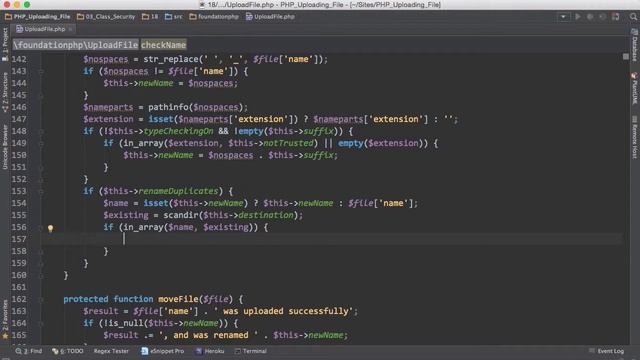Click the yellow lightbulb intention icon
The width and height of the screenshot is (640, 360).
coord(51,228)
